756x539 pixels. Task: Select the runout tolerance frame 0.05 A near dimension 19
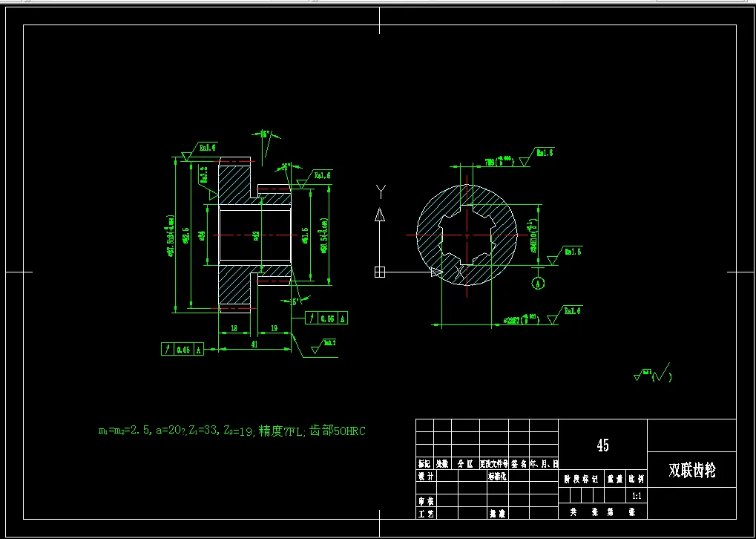(328, 318)
